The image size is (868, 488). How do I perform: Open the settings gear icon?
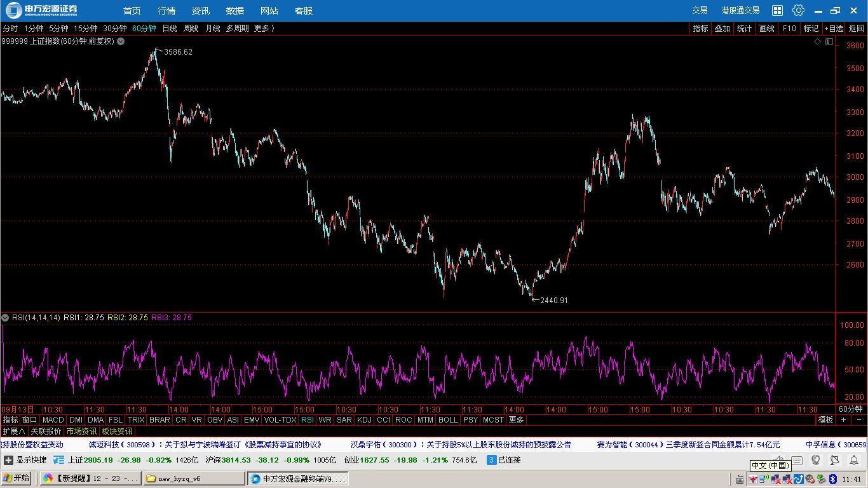799,10
